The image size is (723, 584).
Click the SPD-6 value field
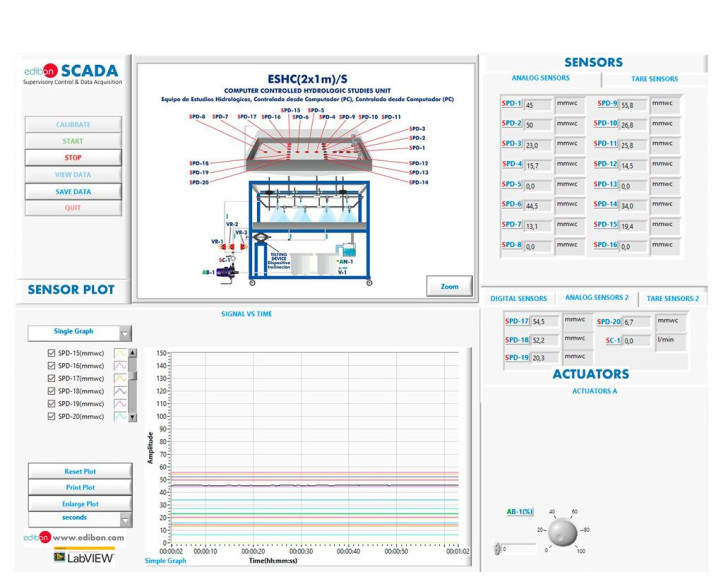coord(538,206)
